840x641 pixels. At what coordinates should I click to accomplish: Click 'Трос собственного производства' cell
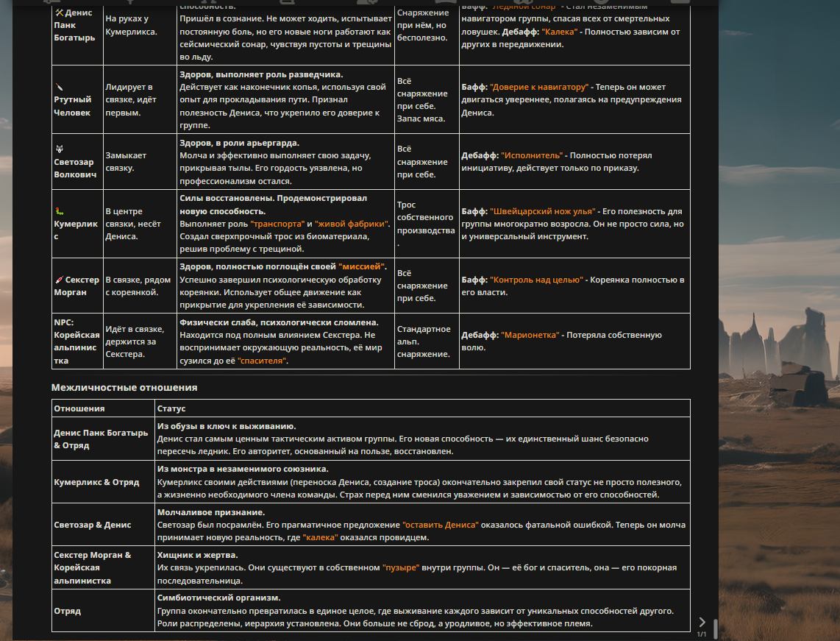[427, 224]
